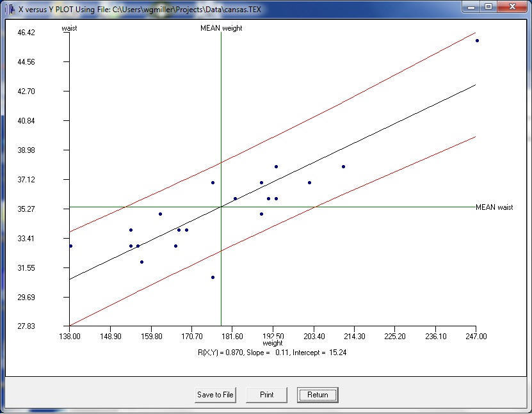Click the x-axis value 138.00
This screenshot has width=532, height=414.
point(70,337)
